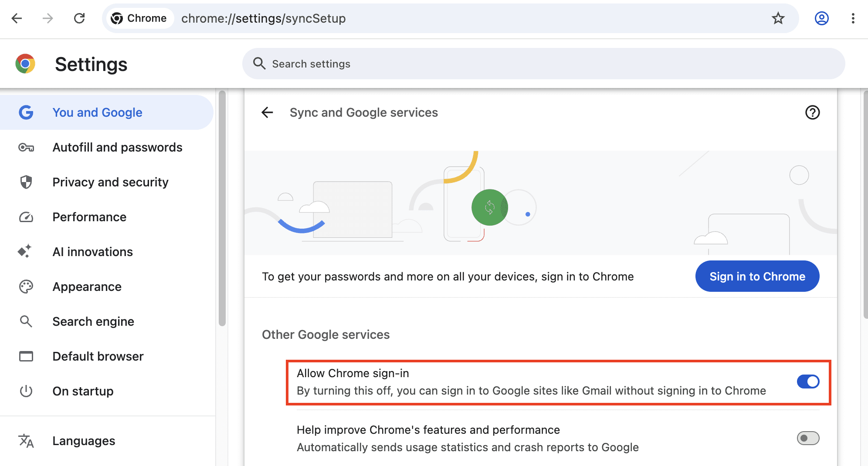
Task: Click the window Default browser icon
Action: pos(26,356)
